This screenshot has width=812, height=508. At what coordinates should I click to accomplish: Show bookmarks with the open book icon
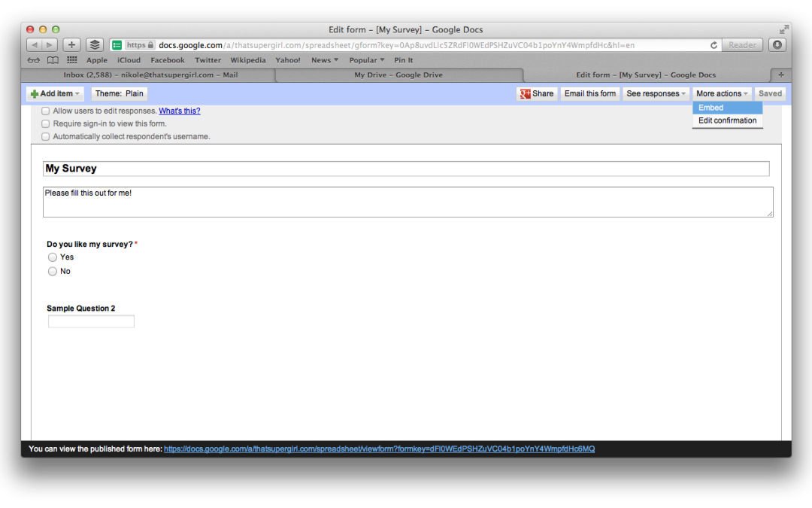click(53, 60)
